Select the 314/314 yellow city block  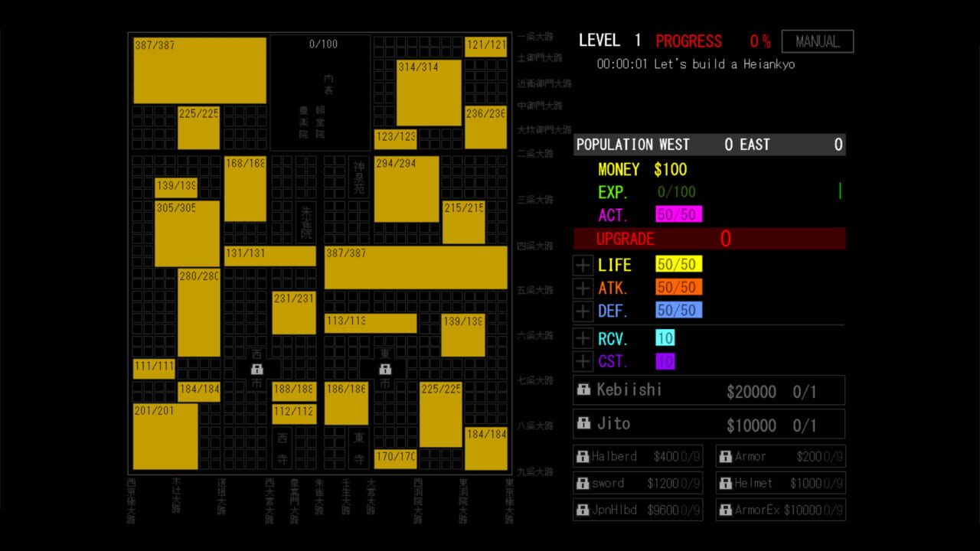click(x=429, y=93)
